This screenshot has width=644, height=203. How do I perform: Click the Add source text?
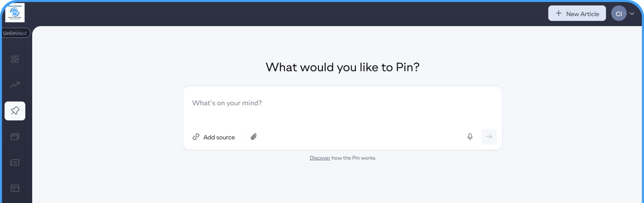[219, 137]
